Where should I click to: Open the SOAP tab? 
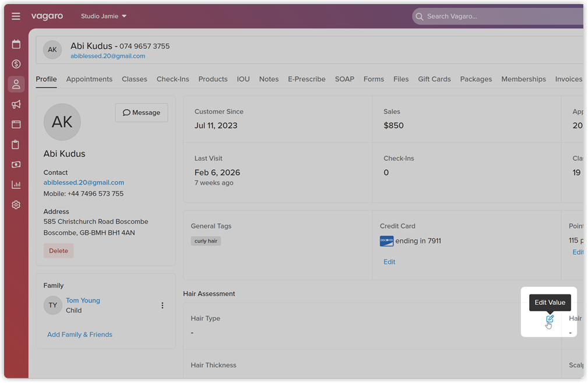tap(344, 79)
